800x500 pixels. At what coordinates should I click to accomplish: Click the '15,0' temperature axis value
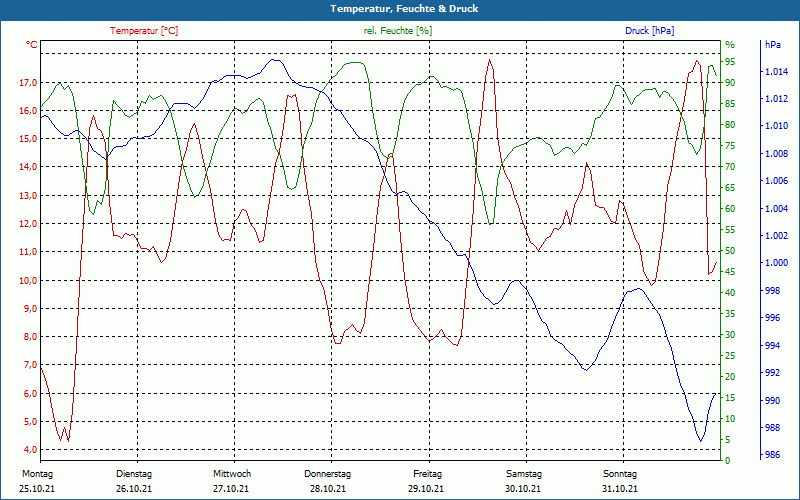point(29,139)
